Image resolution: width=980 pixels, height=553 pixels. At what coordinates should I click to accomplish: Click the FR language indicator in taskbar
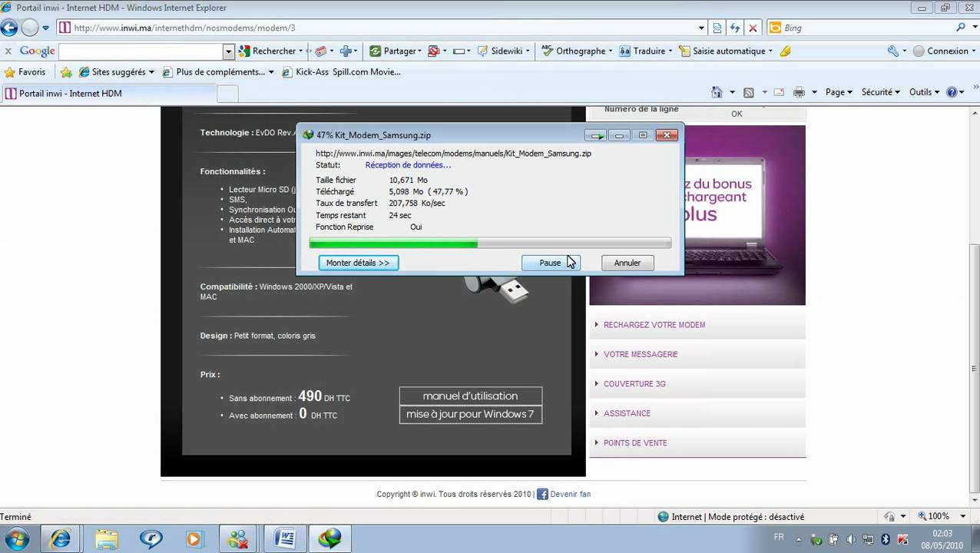pos(779,537)
